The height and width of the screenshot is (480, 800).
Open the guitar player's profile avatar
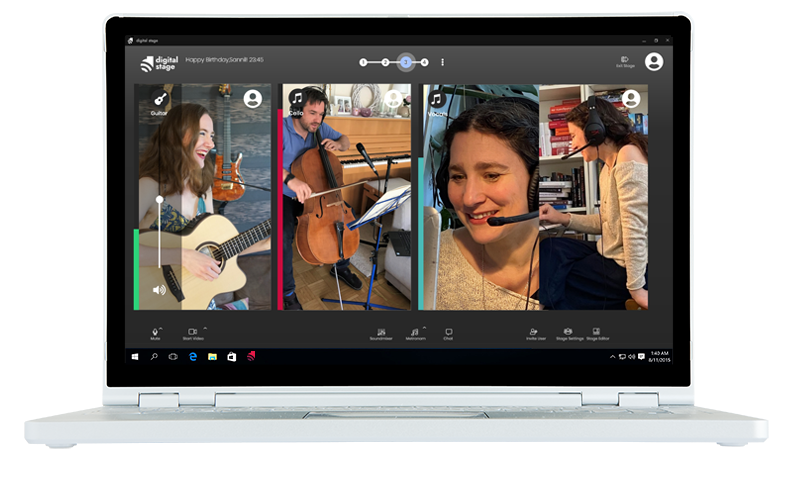[253, 99]
